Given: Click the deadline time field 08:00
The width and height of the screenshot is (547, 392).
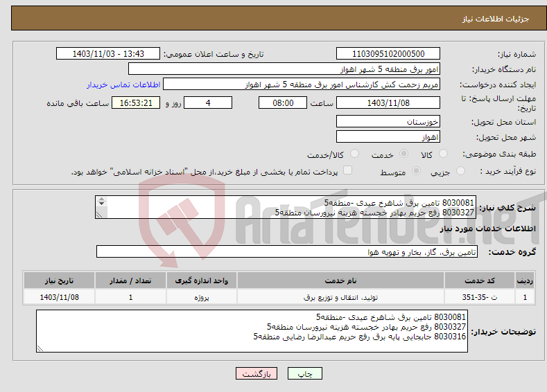Looking at the screenshot, I should (x=283, y=103).
